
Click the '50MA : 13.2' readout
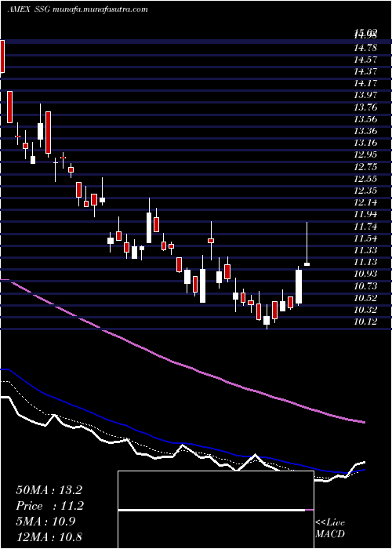[x=49, y=490]
